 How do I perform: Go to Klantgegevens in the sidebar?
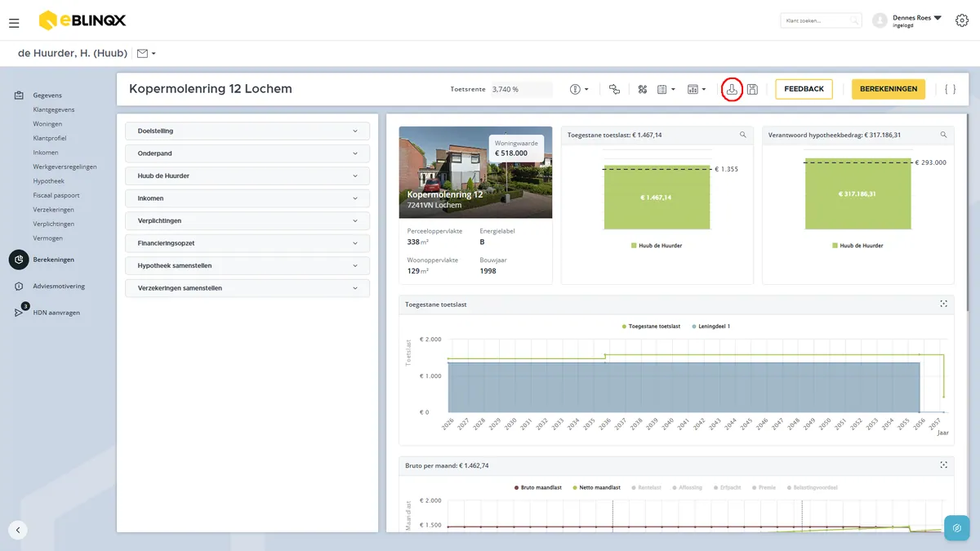pyautogui.click(x=54, y=109)
